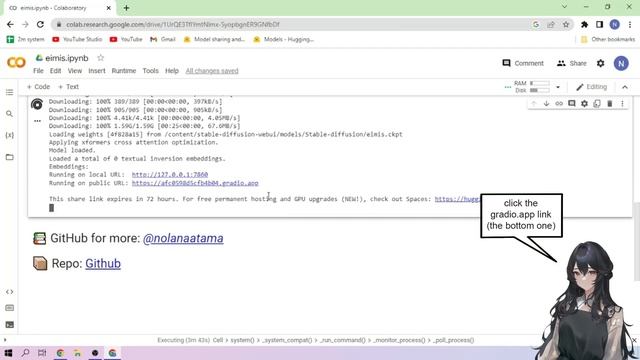Collapse the header with chevron arrow
Viewport: 640px width, 360px height.
624,87
